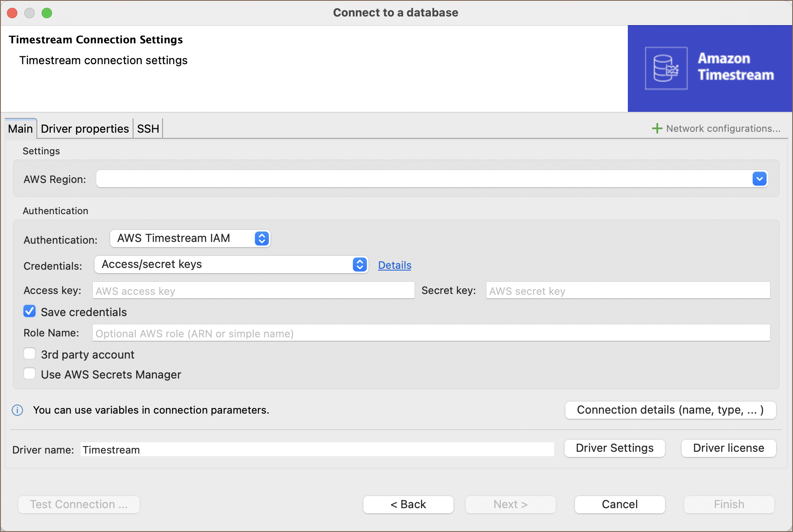Click the Amazon Timestream database logo icon
Viewport: 793px width, 532px height.
(666, 69)
